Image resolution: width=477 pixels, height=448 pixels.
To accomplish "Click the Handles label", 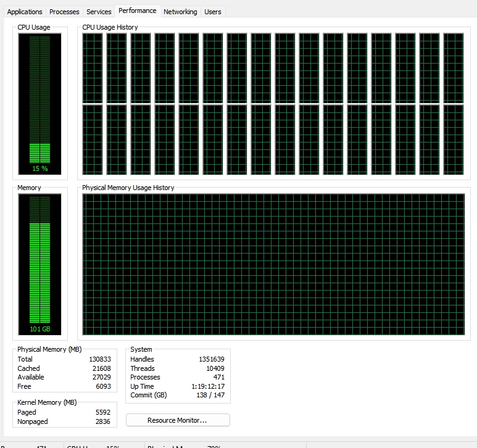I will [x=142, y=359].
